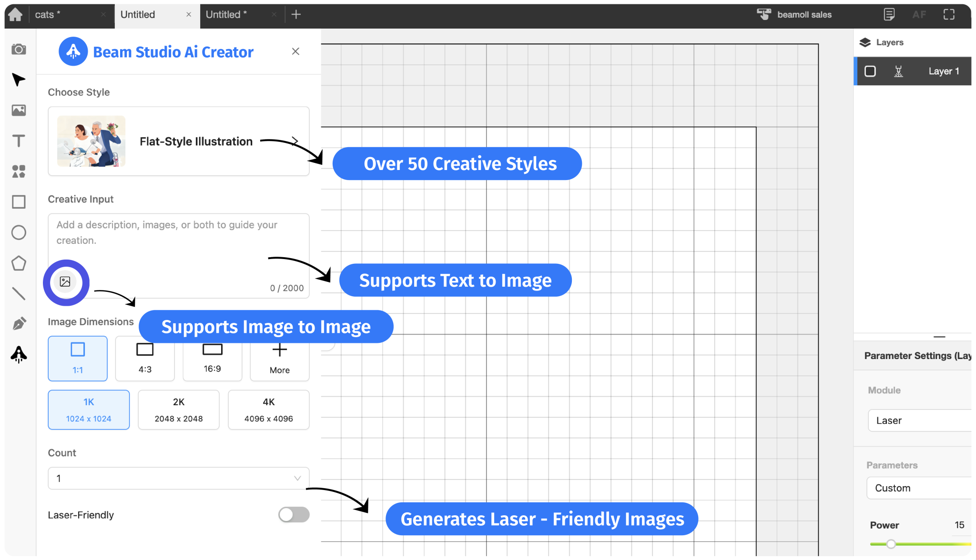976x560 pixels.
Task: Close the Beam Studio Ai Creator panel
Action: [295, 51]
